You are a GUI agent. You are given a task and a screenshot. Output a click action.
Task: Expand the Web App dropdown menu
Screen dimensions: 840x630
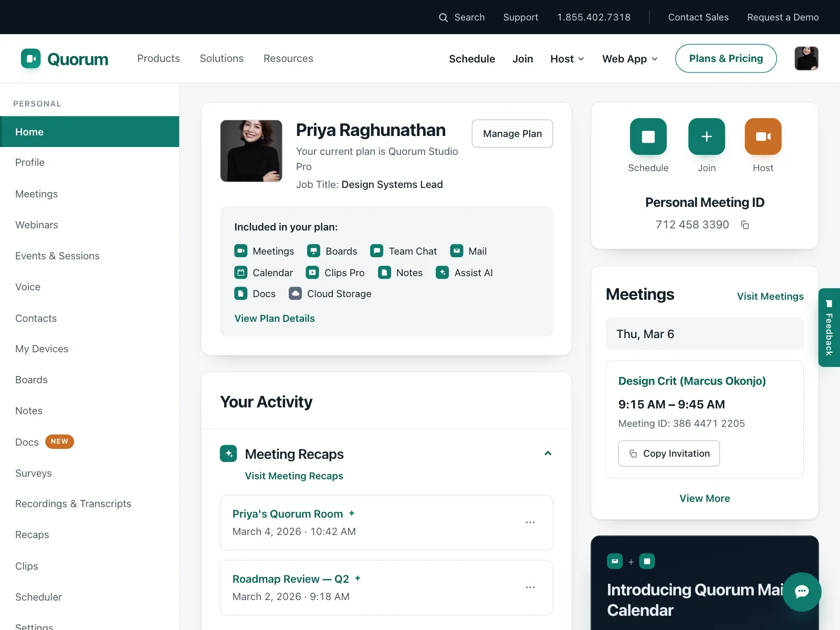point(630,59)
